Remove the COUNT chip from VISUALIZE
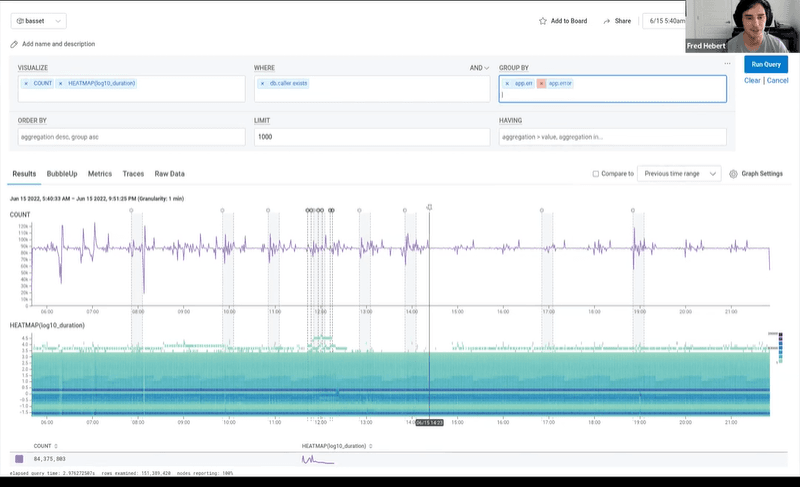Viewport: 800px width, 487px height. click(26, 83)
